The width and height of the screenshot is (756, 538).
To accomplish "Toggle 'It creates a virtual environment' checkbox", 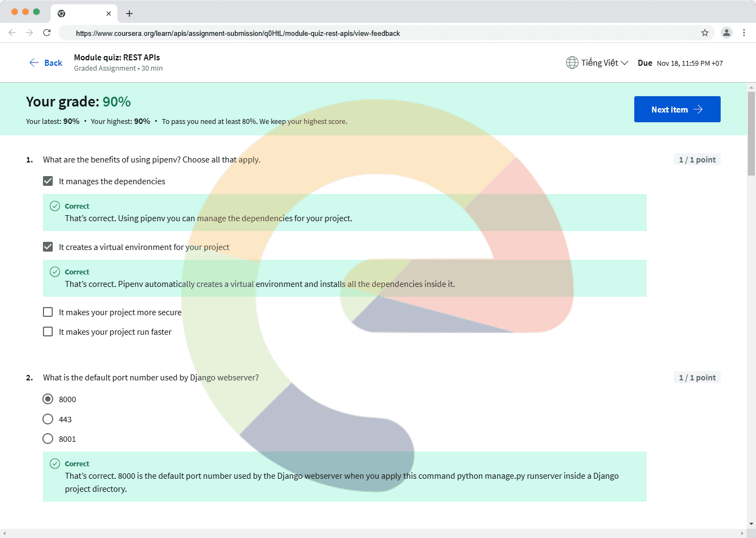I will (48, 247).
